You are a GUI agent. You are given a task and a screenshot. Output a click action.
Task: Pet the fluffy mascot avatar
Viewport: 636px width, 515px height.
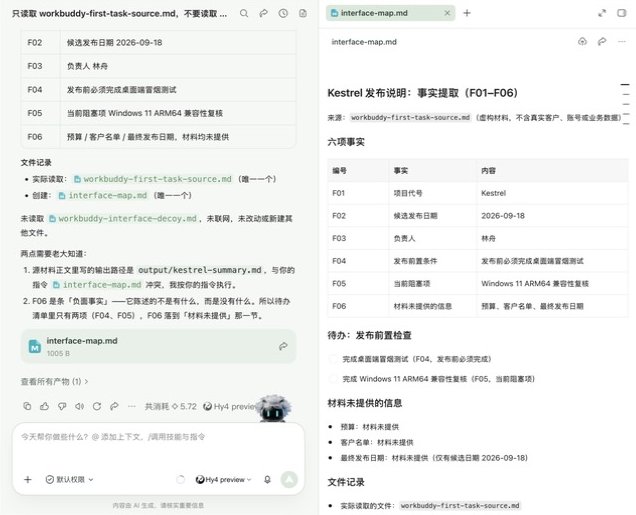pos(273,409)
